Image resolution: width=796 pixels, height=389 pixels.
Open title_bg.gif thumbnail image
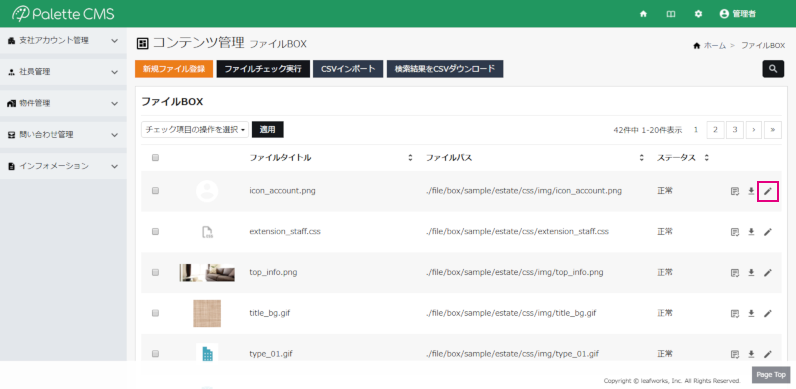pyautogui.click(x=207, y=313)
